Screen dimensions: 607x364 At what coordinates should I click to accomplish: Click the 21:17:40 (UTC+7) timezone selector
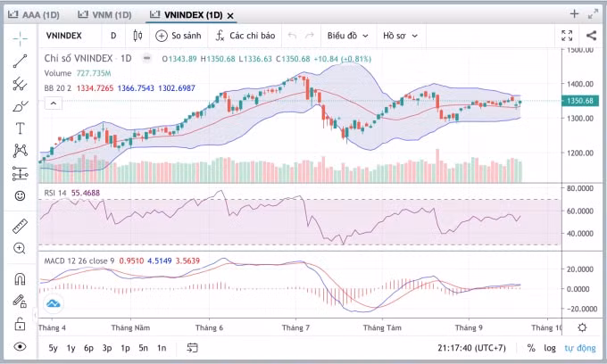(x=471, y=348)
